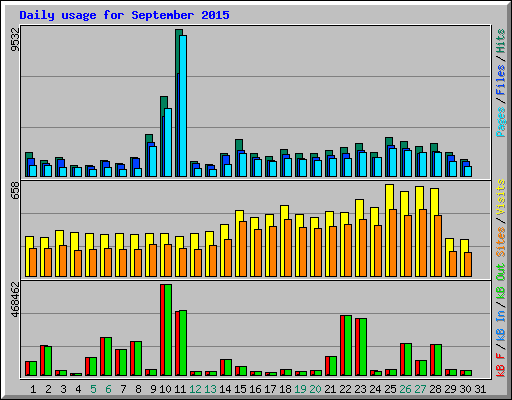
Task: Click green weekend day label 6
Action: pos(108,389)
